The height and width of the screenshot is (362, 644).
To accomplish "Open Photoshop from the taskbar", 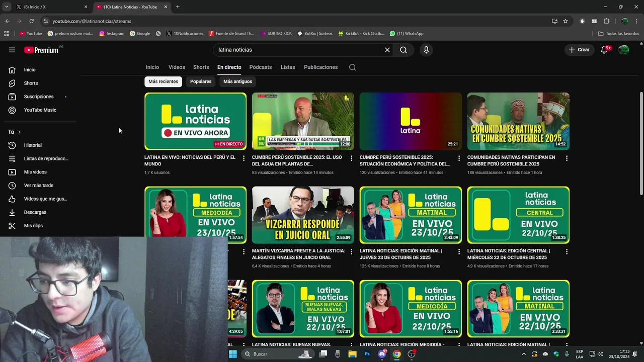I will (367, 354).
